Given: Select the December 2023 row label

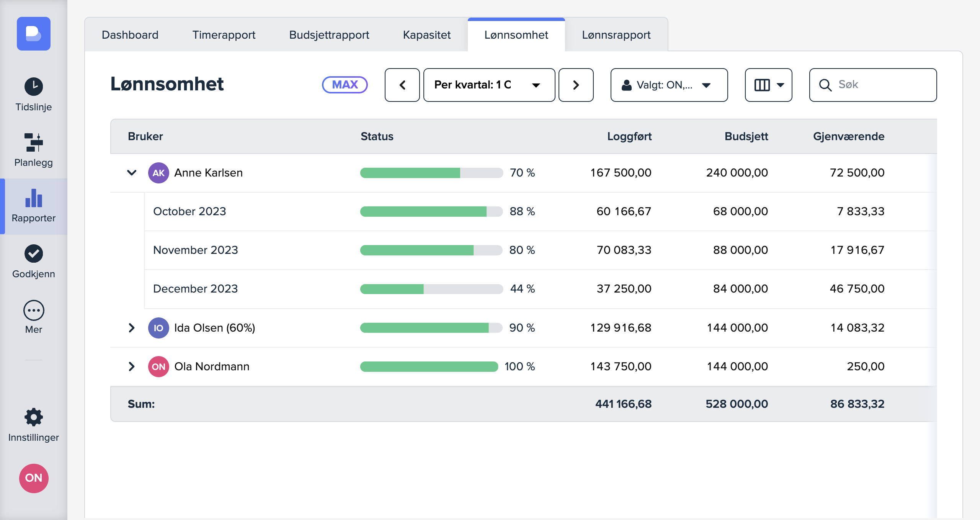Looking at the screenshot, I should (195, 289).
